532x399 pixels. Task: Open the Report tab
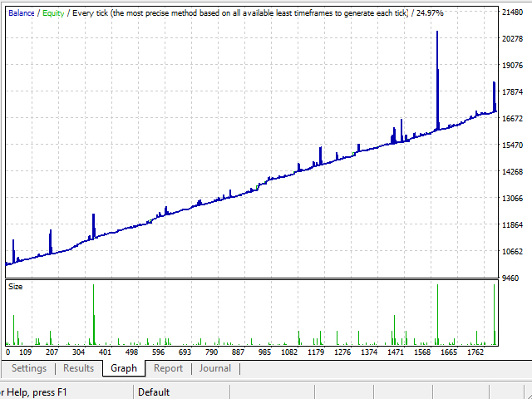click(168, 368)
